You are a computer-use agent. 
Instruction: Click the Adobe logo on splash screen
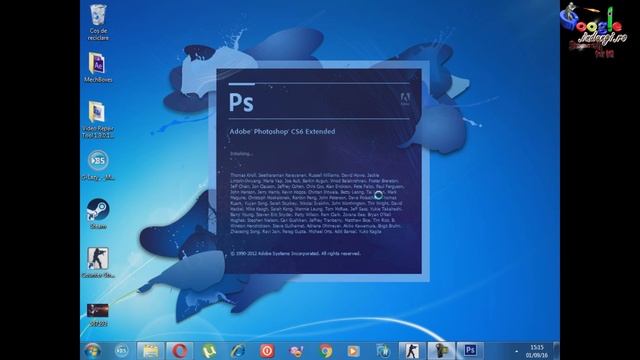pos(404,99)
